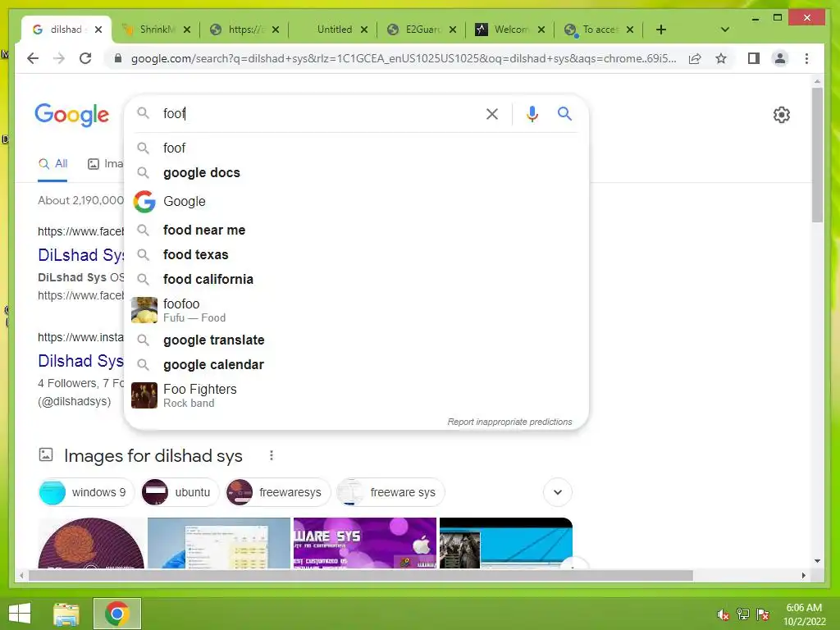Submit search with blue magnifier icon

[564, 113]
